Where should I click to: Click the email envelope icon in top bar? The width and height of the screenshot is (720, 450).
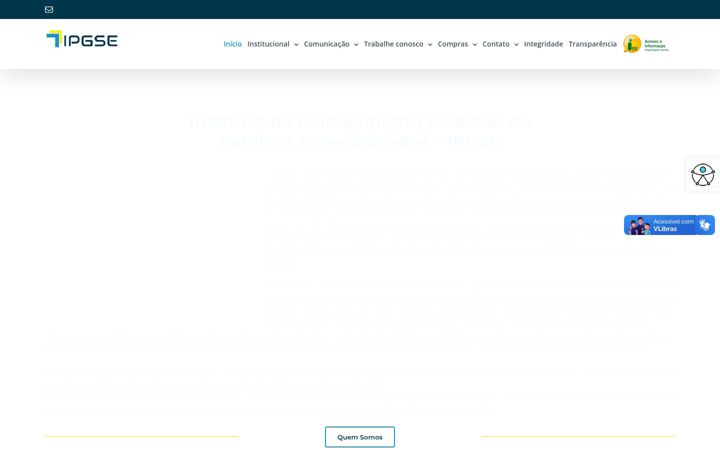(x=49, y=9)
